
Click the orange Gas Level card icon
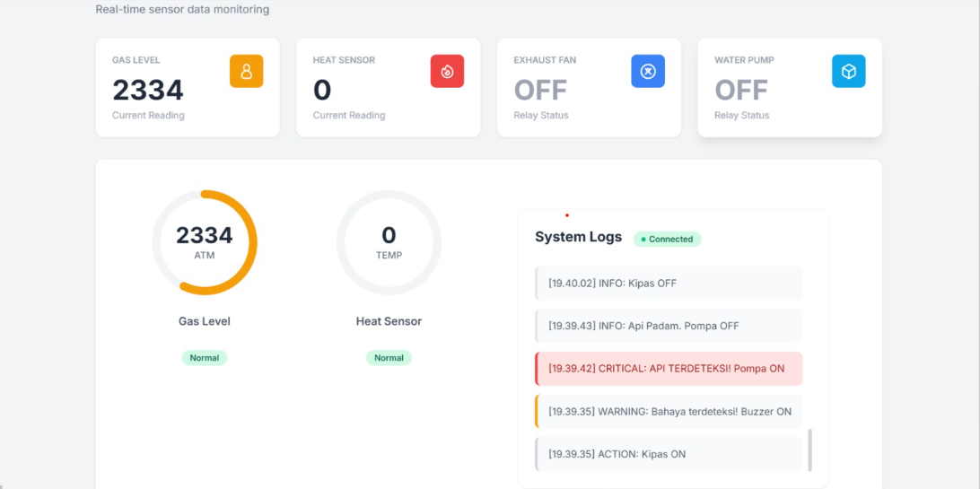(x=246, y=71)
